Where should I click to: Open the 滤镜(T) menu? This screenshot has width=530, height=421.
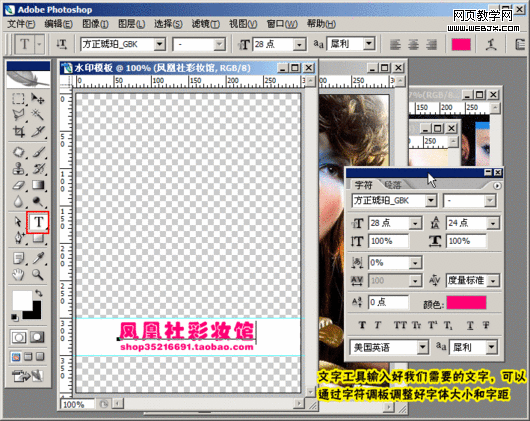206,24
